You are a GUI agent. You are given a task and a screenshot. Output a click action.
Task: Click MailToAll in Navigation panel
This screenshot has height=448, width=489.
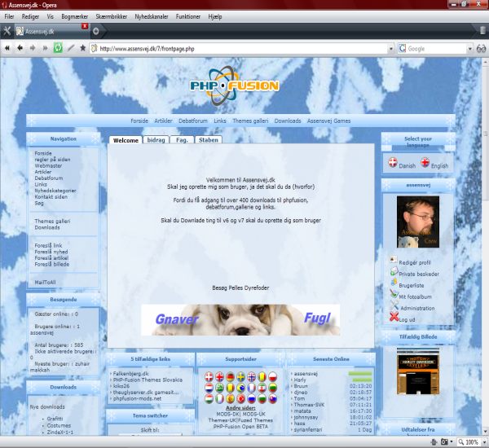tap(45, 283)
